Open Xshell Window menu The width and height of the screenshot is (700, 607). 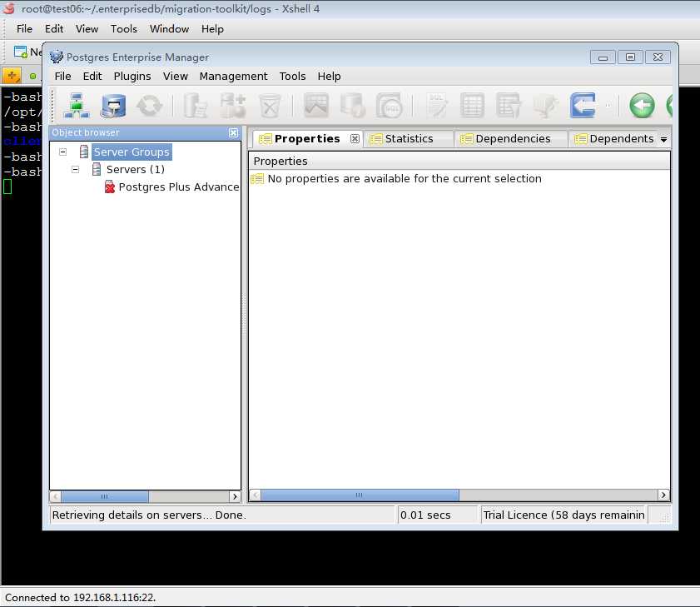[x=169, y=29]
